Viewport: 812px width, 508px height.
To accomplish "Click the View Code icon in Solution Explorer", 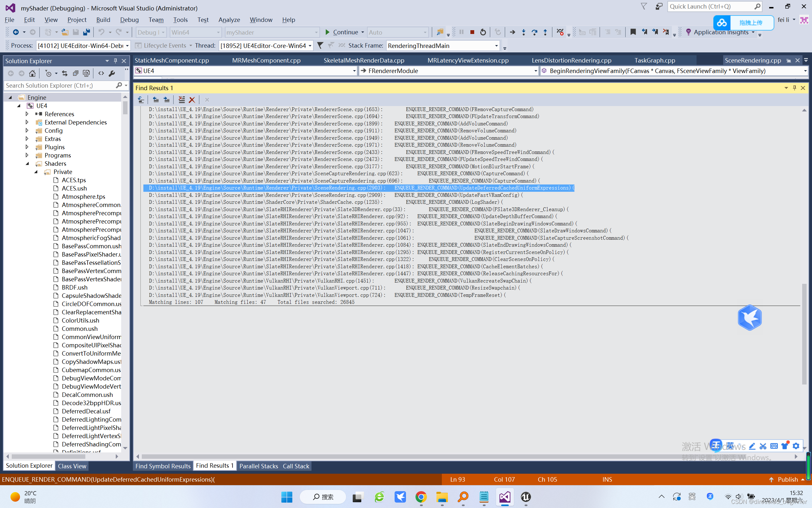I will pyautogui.click(x=101, y=73).
